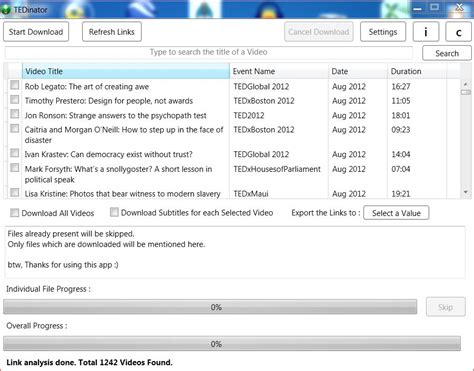Click the Skip button
Viewport: 474px width, 371px height.
[446, 307]
